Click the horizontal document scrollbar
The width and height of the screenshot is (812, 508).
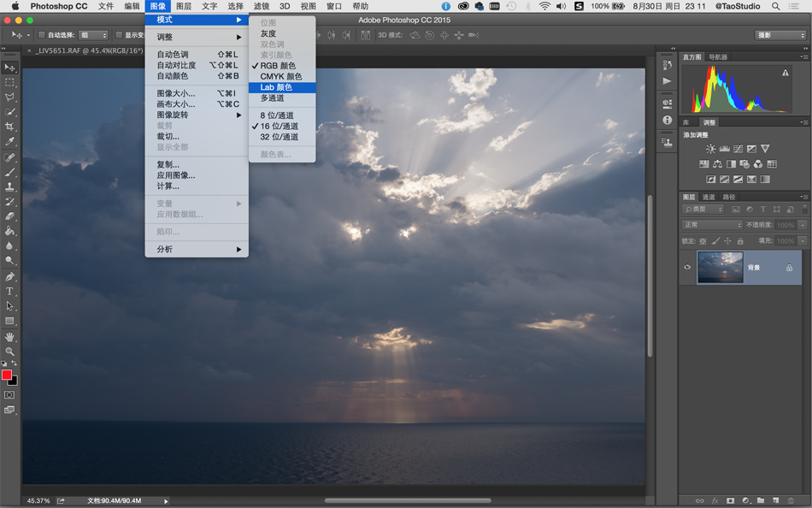(x=408, y=501)
